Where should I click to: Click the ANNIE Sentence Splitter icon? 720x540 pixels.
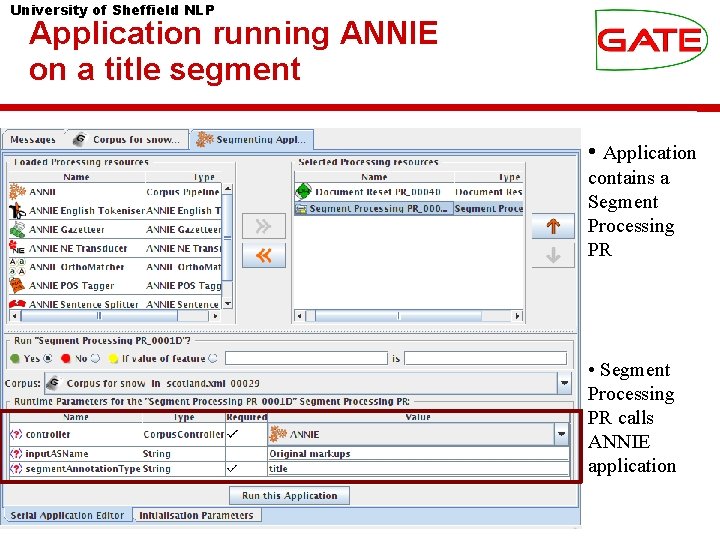(17, 304)
